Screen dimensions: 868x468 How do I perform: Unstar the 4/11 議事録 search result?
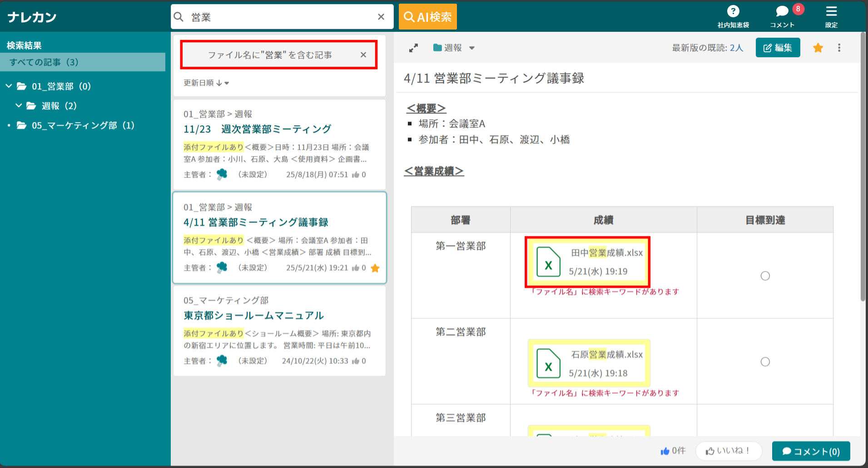tap(375, 268)
